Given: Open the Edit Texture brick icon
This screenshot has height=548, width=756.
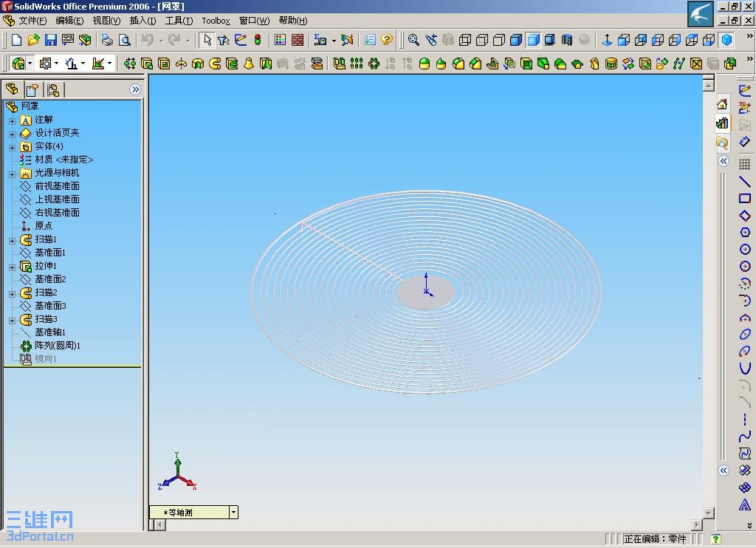Looking at the screenshot, I should pyautogui.click(x=298, y=40).
